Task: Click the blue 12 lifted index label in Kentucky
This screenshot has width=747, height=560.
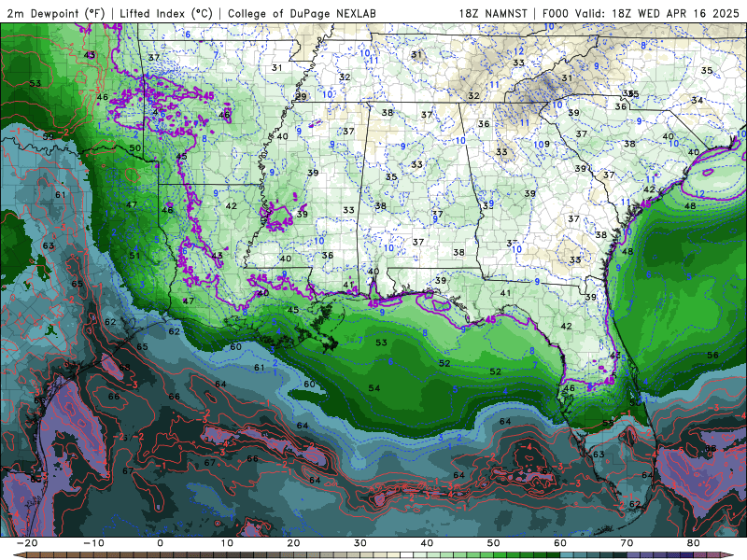Action: (519, 51)
